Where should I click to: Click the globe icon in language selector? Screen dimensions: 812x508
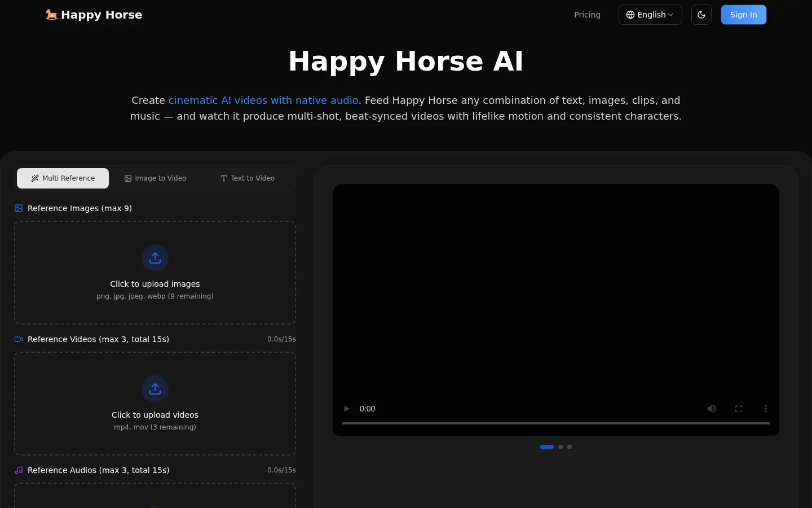pos(630,15)
